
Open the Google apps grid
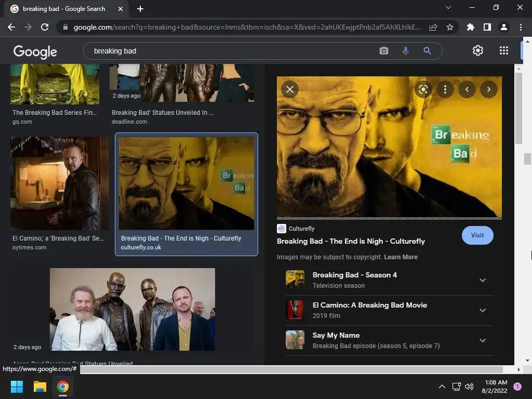pyautogui.click(x=504, y=50)
